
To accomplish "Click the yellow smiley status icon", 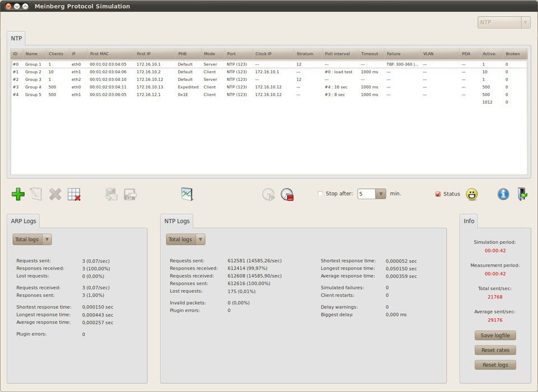I will (472, 194).
